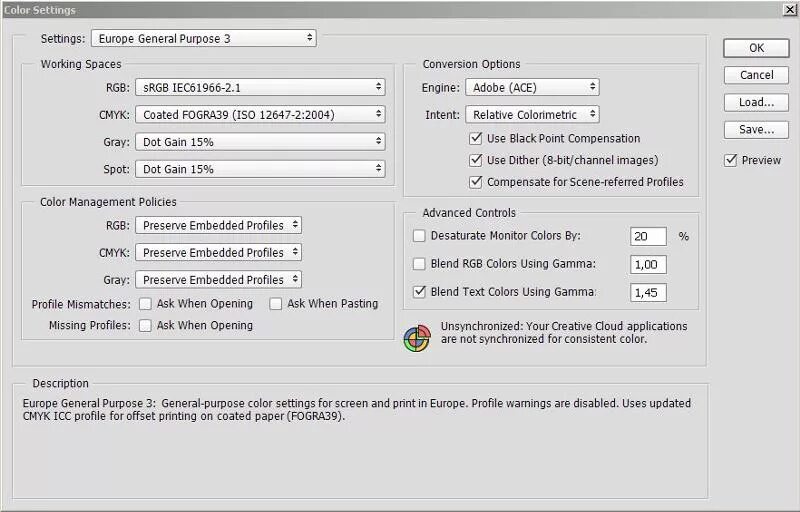Enable Profile Mismatches Ask When Opening
The height and width of the screenshot is (512, 800).
pyautogui.click(x=145, y=304)
